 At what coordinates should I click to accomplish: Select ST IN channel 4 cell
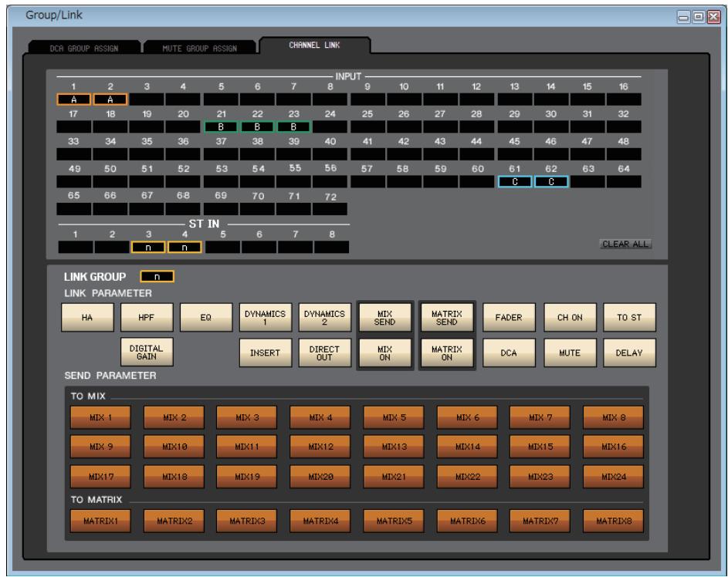coord(185,247)
